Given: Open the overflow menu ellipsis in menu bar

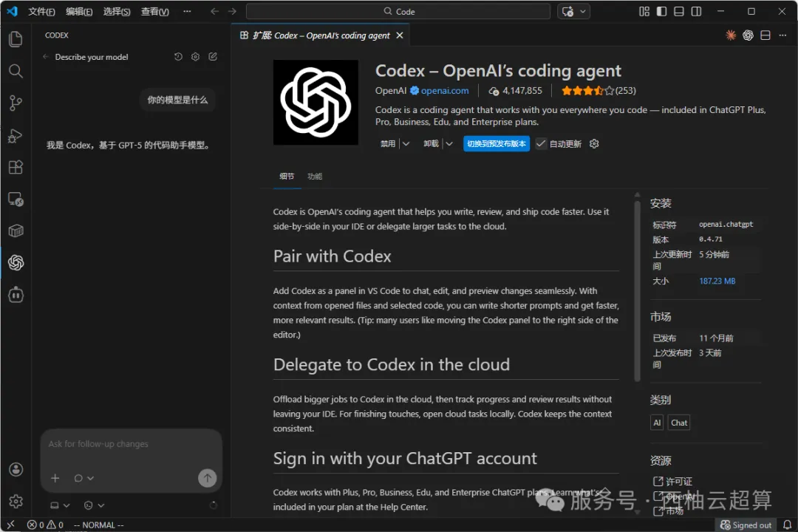Looking at the screenshot, I should click(187, 11).
